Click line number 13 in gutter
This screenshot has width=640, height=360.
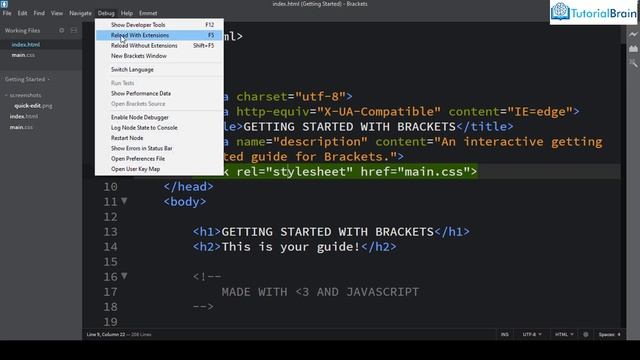[110, 232]
